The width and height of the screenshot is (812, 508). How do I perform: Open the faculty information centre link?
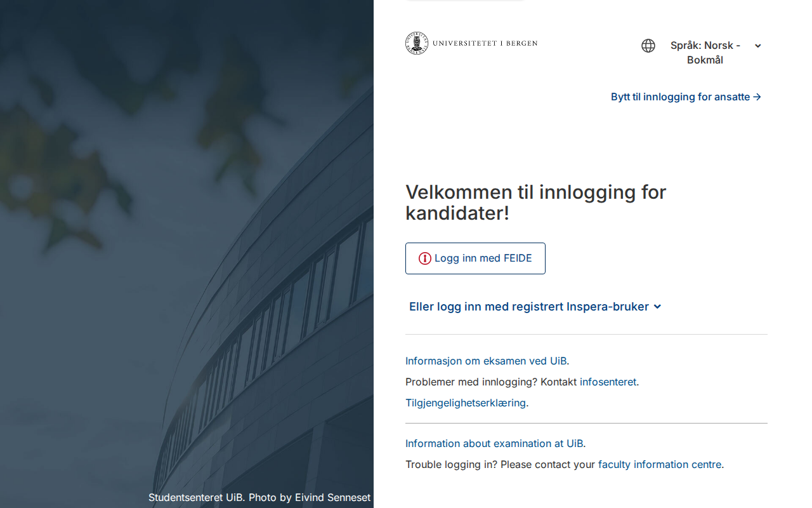click(x=660, y=464)
